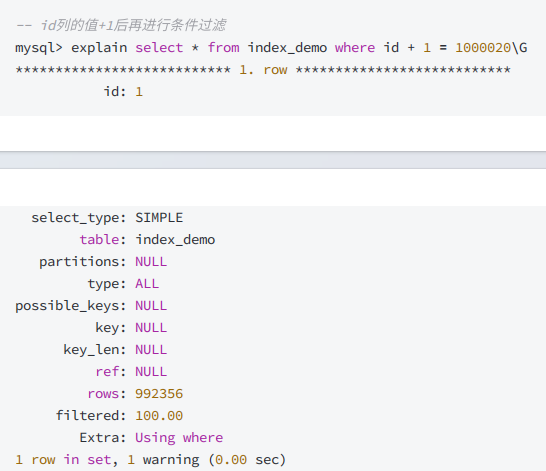Click the NULL value beside possible_keys
This screenshot has height=471, width=546.
[151, 306]
